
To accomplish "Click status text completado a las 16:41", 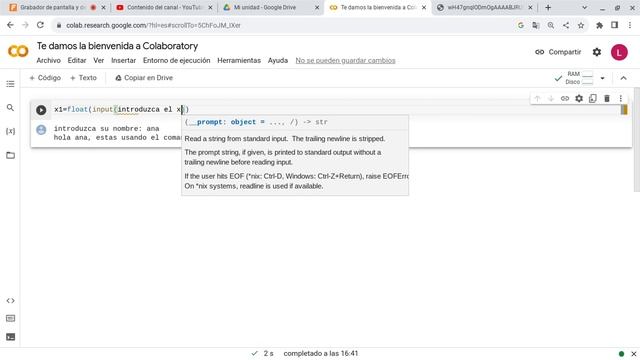I will pos(321,353).
